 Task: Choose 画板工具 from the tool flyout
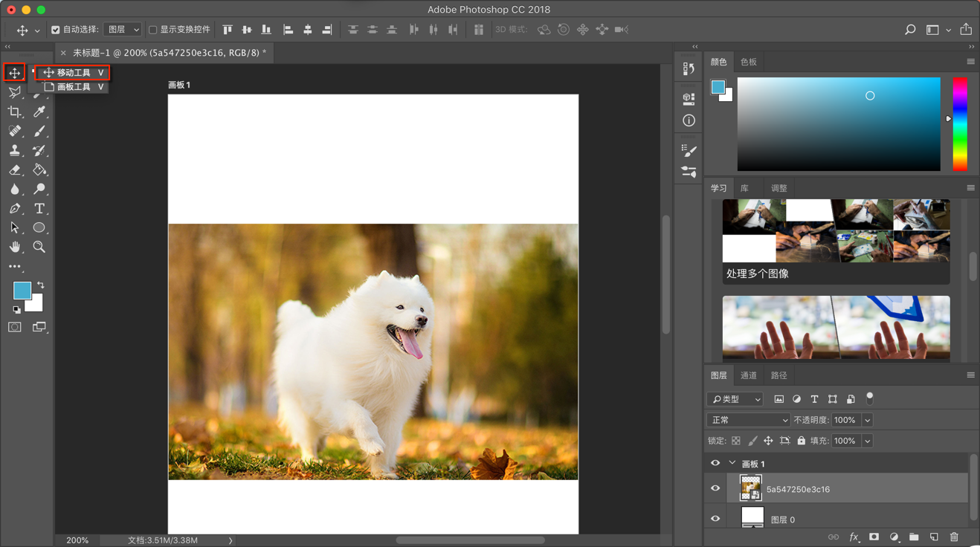(x=74, y=87)
